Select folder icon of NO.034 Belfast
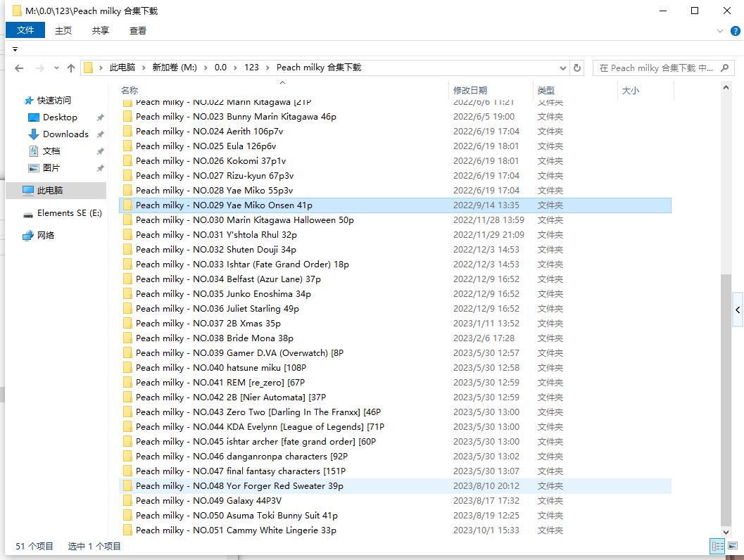Viewport: 744px width, 560px height. [x=127, y=279]
